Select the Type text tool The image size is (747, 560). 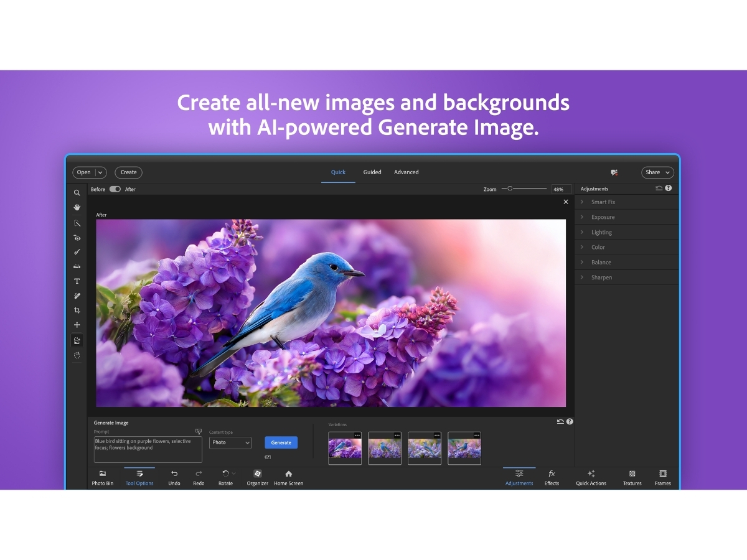[x=77, y=281]
